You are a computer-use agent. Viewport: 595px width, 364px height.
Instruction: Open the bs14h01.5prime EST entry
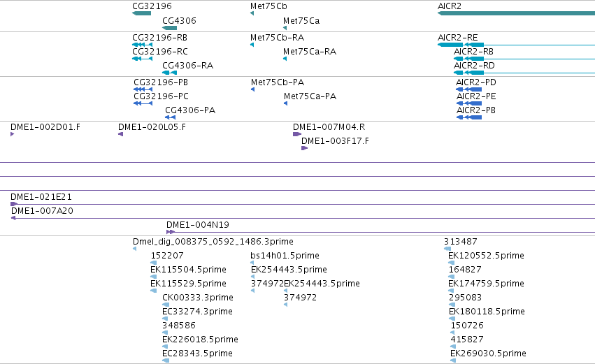pyautogui.click(x=285, y=256)
